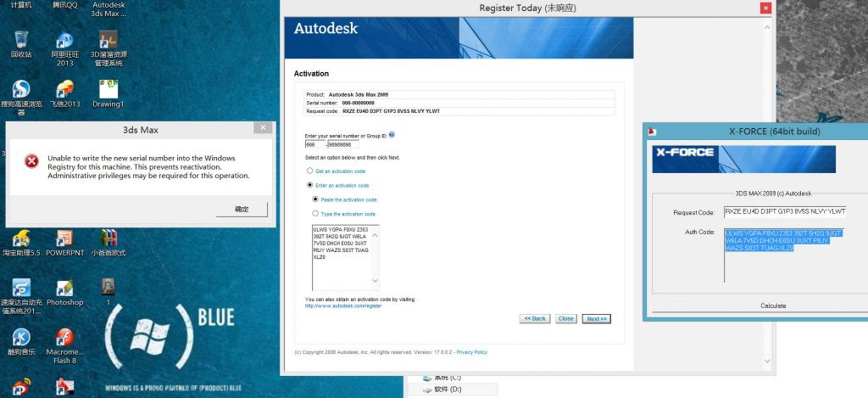Open the 阿里旺旺 2013 desktop icon
Image resolution: width=868 pixels, height=398 pixels.
tap(64, 40)
